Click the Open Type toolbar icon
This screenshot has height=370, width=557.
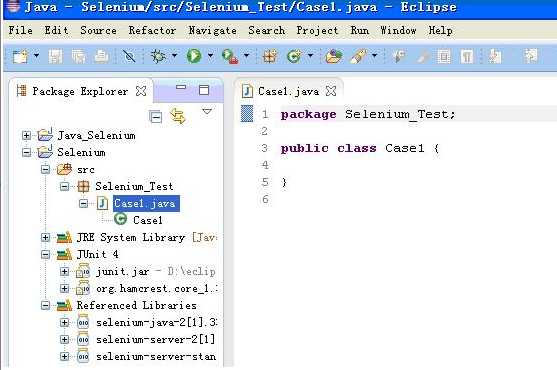334,56
